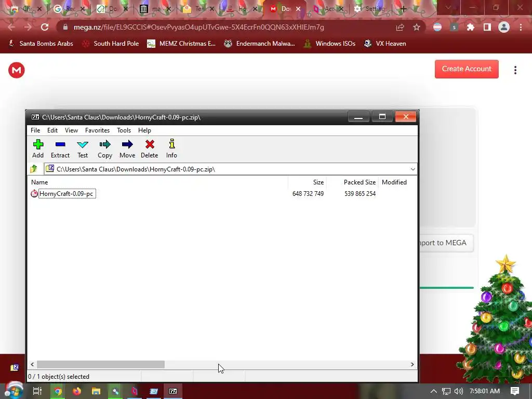Click the red Delete toolbar button

coord(149,149)
